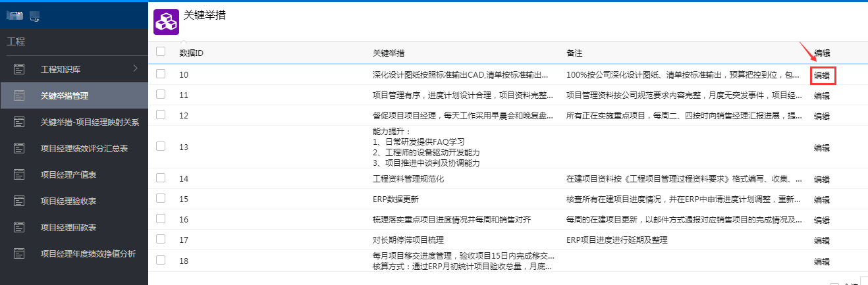Select the row checkbox for ID 13
Screen dimensions: 868x285
(161, 146)
